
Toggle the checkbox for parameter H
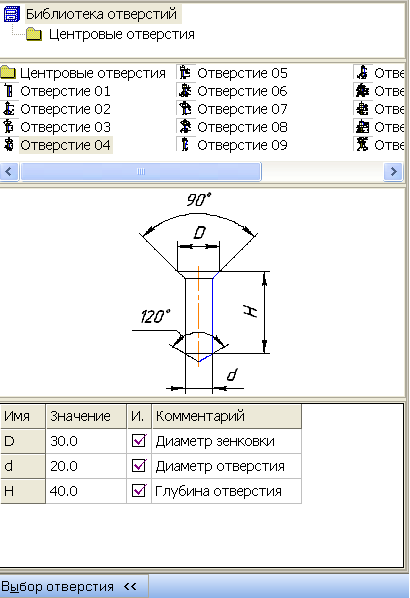click(x=139, y=490)
